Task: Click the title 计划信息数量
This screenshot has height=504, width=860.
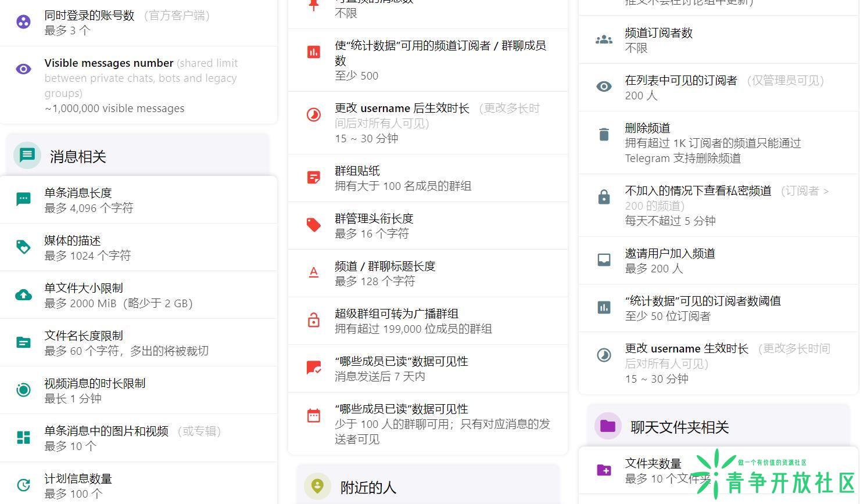Action: coord(78,478)
